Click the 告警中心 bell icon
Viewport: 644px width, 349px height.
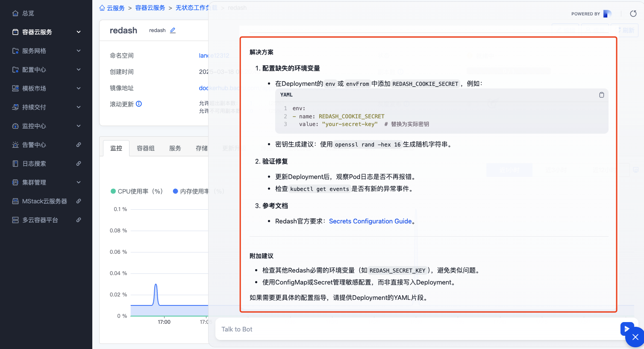pyautogui.click(x=15, y=145)
